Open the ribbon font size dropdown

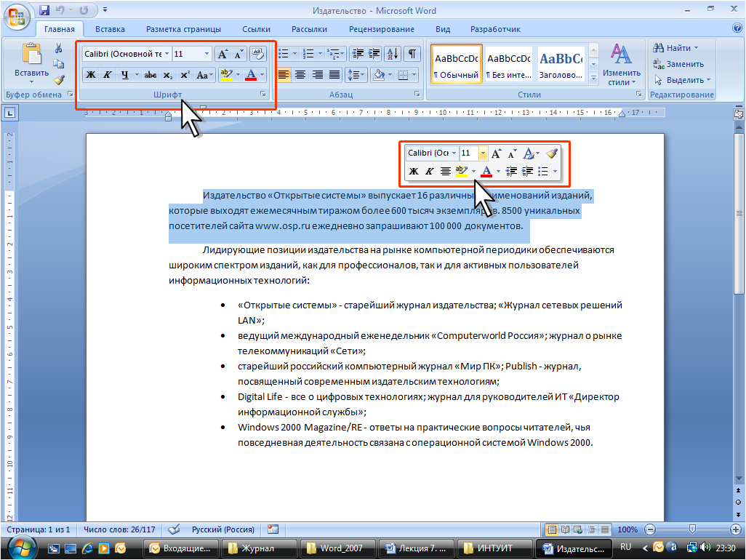pos(206,54)
